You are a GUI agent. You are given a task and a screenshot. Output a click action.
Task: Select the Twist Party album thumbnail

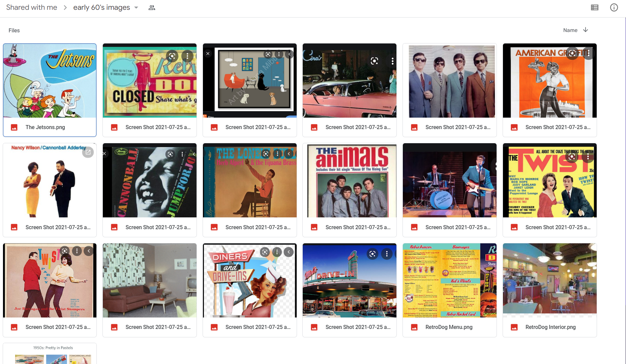50,280
